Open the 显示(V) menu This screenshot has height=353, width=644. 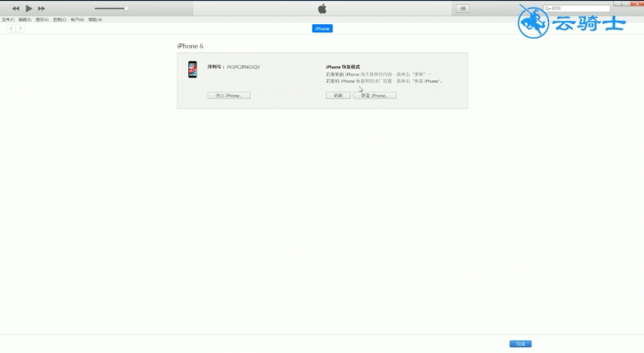(x=42, y=20)
